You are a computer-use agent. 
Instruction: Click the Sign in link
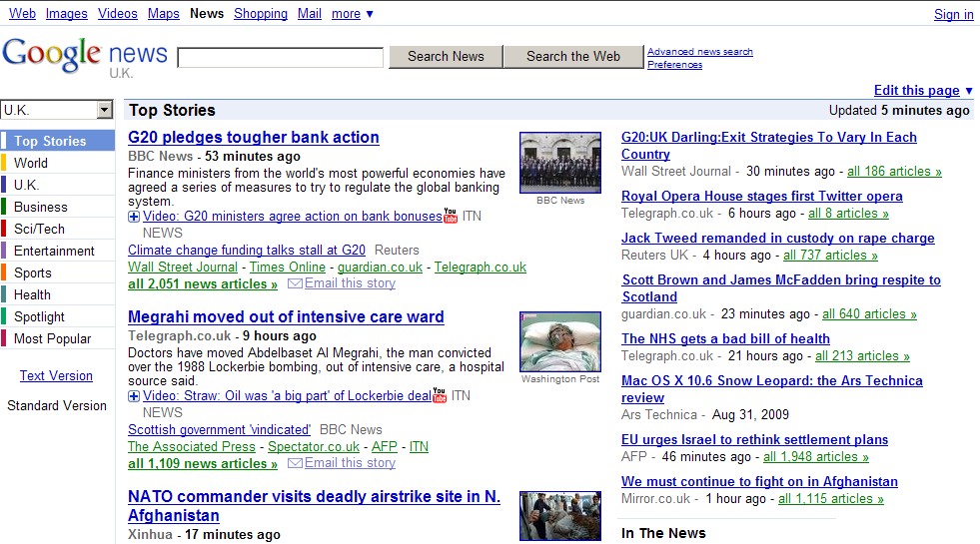954,14
